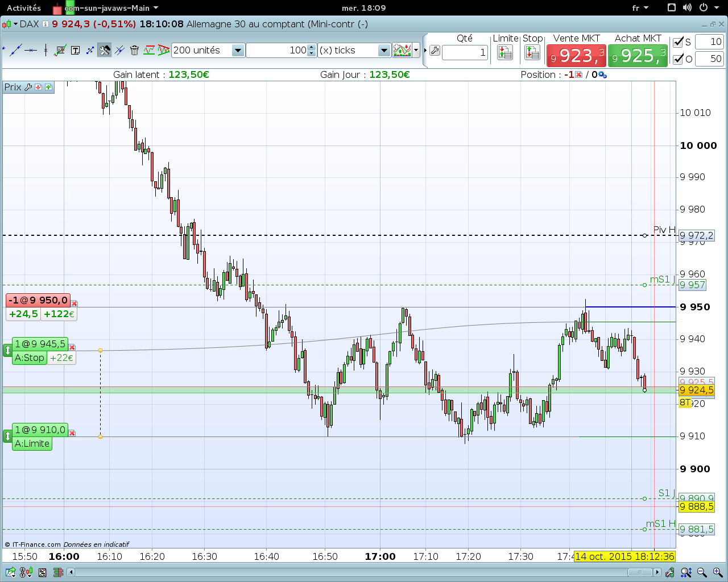The image size is (728, 582).
Task: Cancel the 9 945,5 stop order
Action: (72, 347)
